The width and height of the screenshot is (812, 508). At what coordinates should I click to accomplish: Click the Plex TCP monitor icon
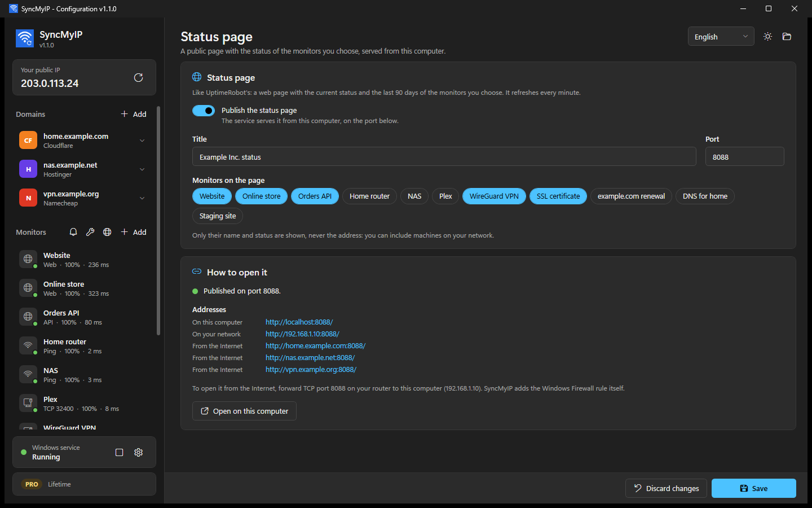tap(28, 403)
